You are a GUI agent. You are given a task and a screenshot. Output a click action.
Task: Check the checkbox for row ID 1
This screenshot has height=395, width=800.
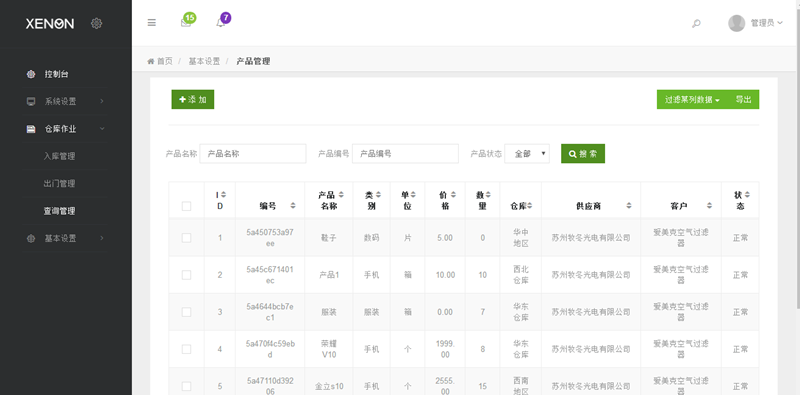pos(186,238)
